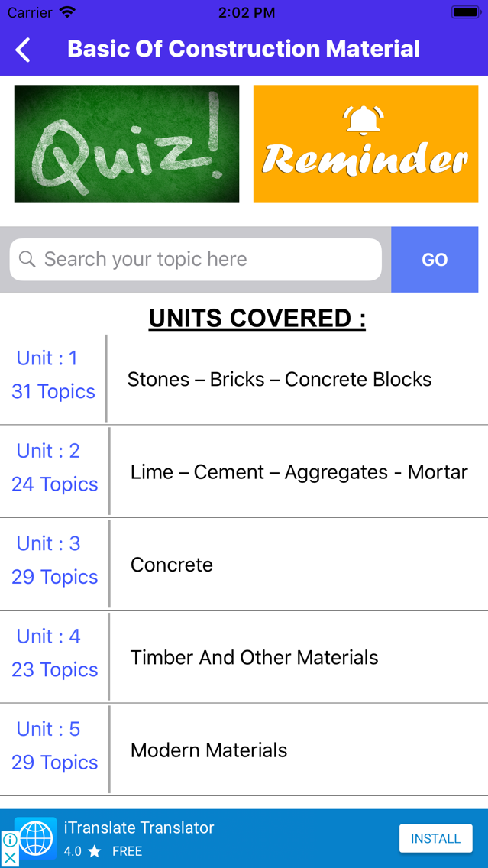This screenshot has width=488, height=868.
Task: Open the Reminder bell banner
Action: [366, 144]
